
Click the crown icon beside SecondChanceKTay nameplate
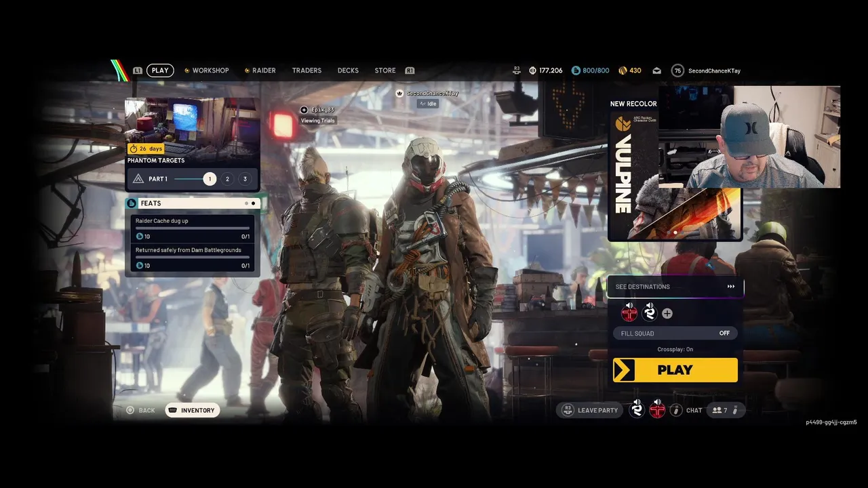(400, 94)
